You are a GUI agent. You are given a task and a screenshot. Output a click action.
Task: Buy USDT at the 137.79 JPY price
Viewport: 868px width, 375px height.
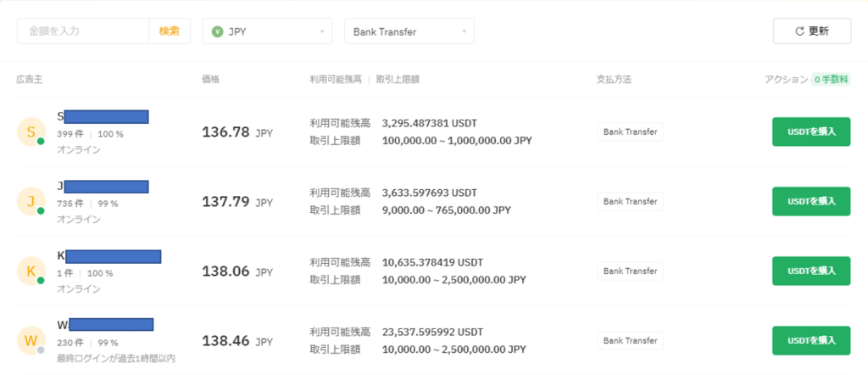[x=811, y=201]
